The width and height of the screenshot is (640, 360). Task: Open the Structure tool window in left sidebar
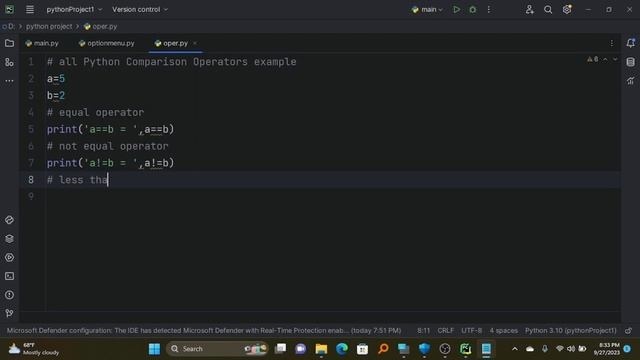(x=9, y=62)
